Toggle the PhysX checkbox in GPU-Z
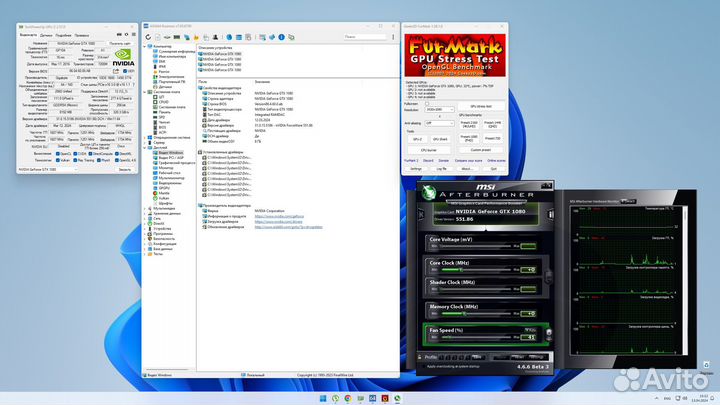This screenshot has width=720, height=405. point(99,160)
